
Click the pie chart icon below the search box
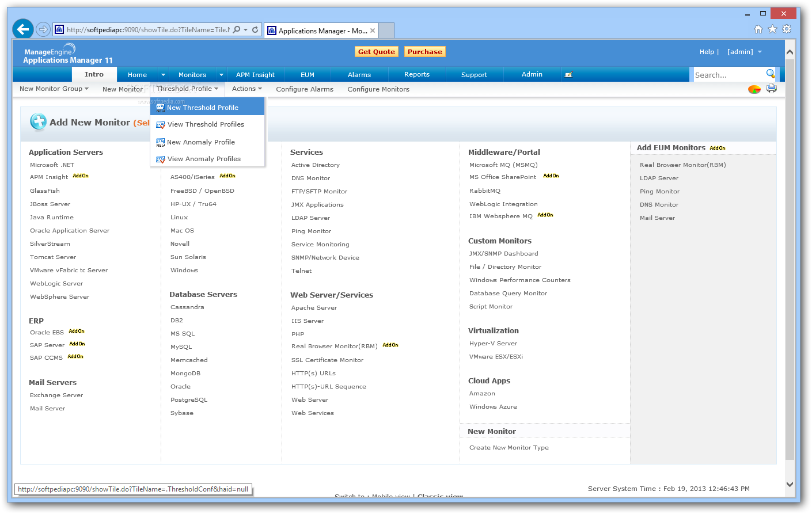754,89
